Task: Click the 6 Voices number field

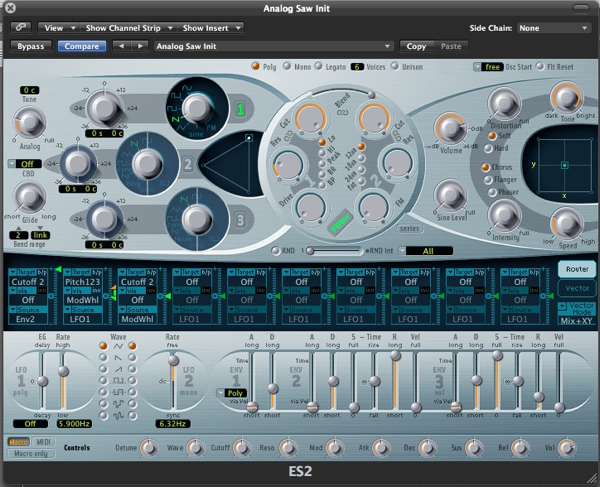Action: click(x=357, y=67)
